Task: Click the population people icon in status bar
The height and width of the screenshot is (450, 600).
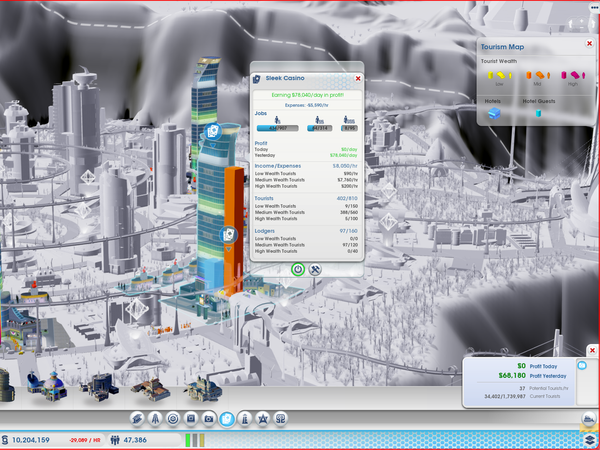Action: coord(115,440)
